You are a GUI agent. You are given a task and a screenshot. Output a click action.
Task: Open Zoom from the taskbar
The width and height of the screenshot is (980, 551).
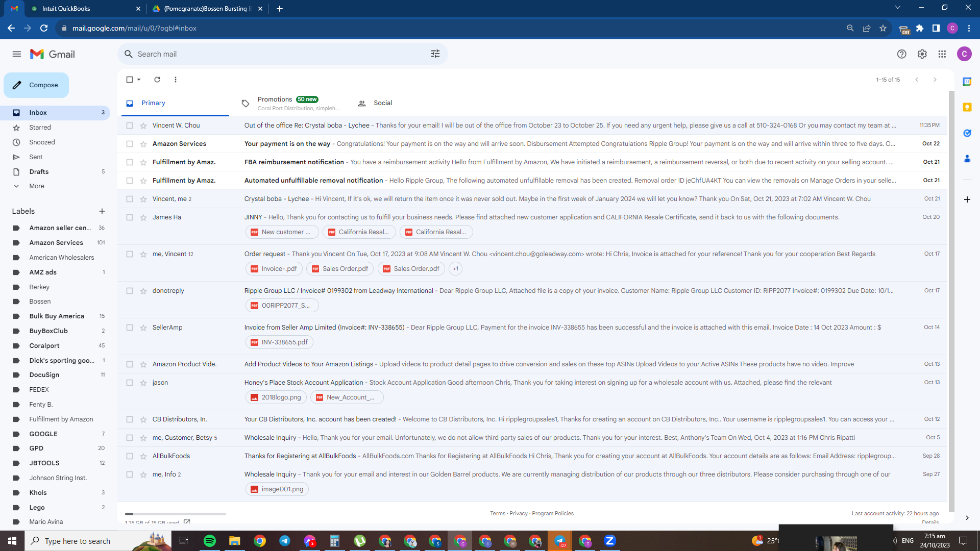click(x=609, y=541)
